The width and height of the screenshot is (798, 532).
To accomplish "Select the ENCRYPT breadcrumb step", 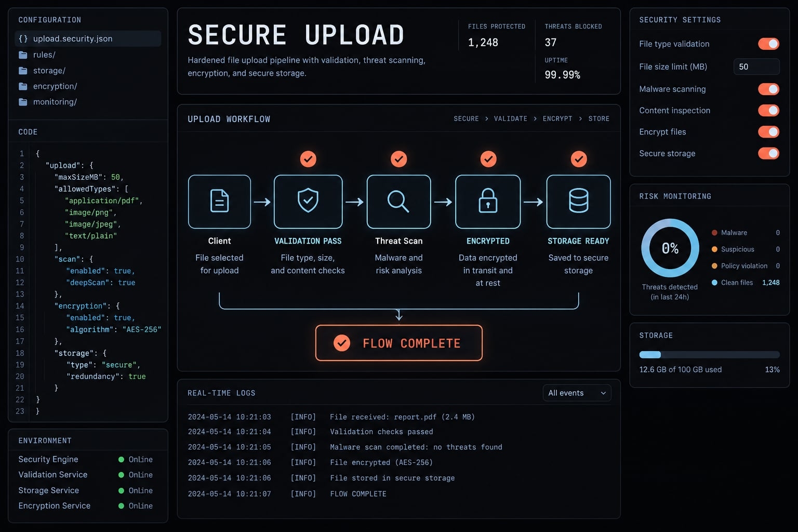I will 557,118.
